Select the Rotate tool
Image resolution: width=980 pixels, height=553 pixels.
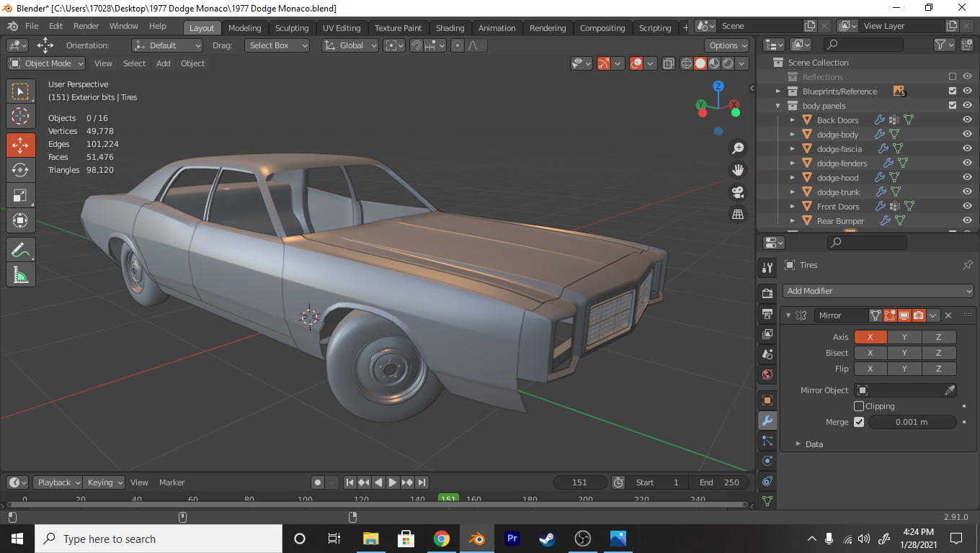(21, 170)
